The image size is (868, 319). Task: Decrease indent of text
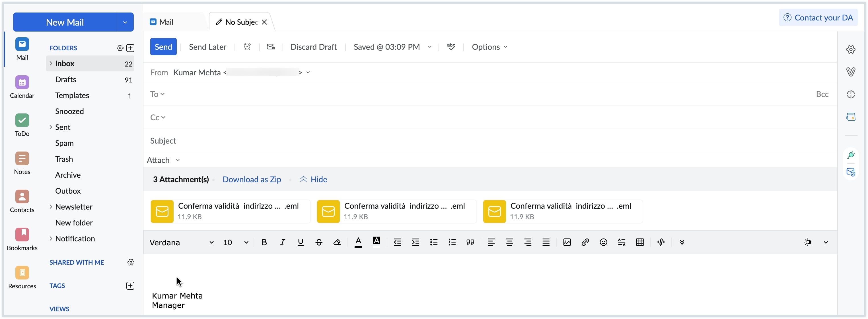click(397, 242)
